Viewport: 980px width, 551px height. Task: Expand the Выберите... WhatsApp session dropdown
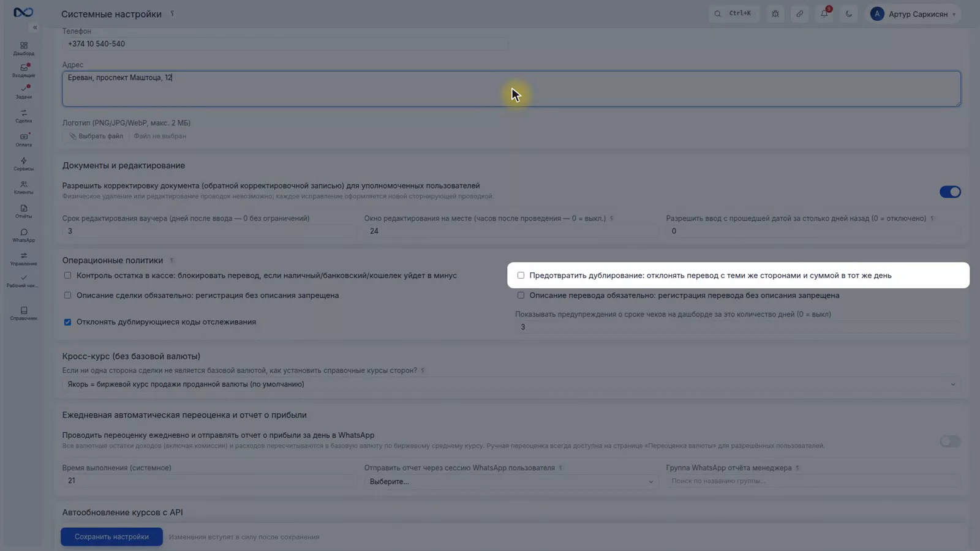(511, 481)
